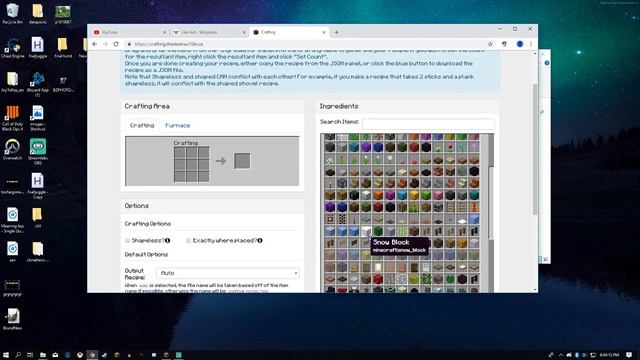Choose the pink wool block ingredient
Image resolution: width=640 pixels, height=360 pixels.
(438, 195)
